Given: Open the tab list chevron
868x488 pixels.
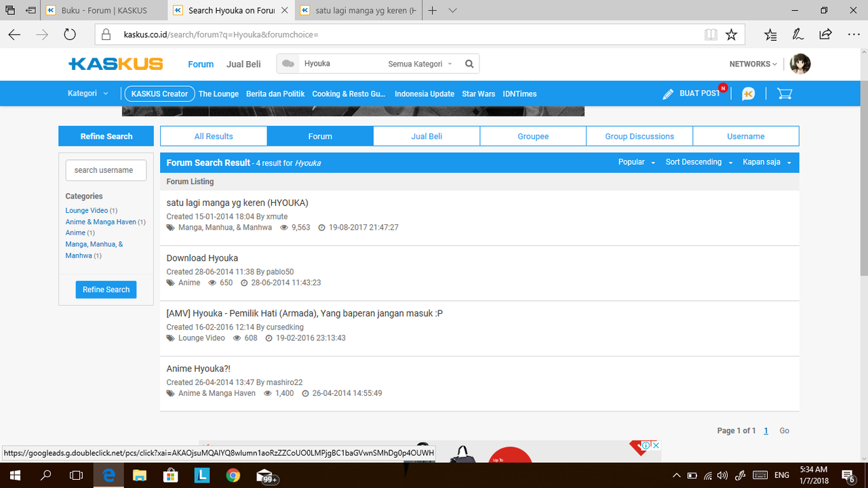Looking at the screenshot, I should (453, 11).
